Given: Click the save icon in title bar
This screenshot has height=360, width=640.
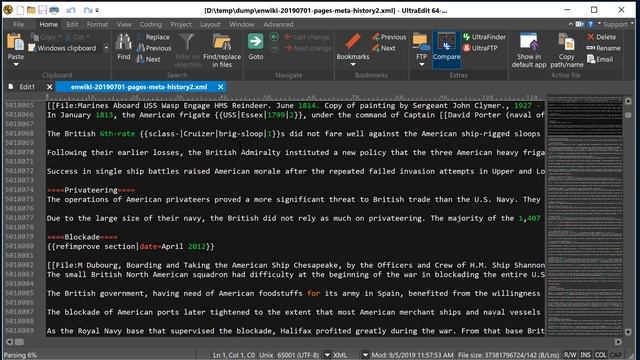Looking at the screenshot, I should click(42, 10).
